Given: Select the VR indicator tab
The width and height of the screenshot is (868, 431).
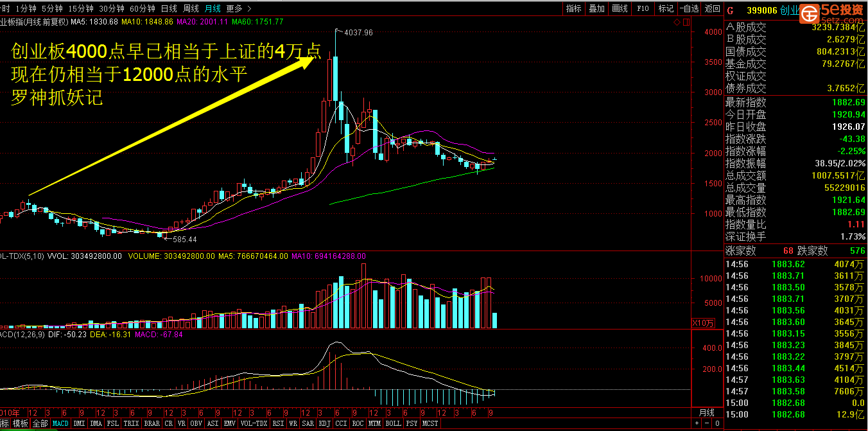Looking at the screenshot, I should tap(182, 424).
